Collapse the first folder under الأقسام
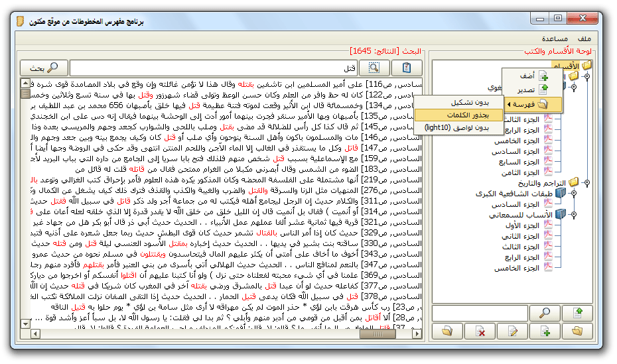 (x=586, y=76)
